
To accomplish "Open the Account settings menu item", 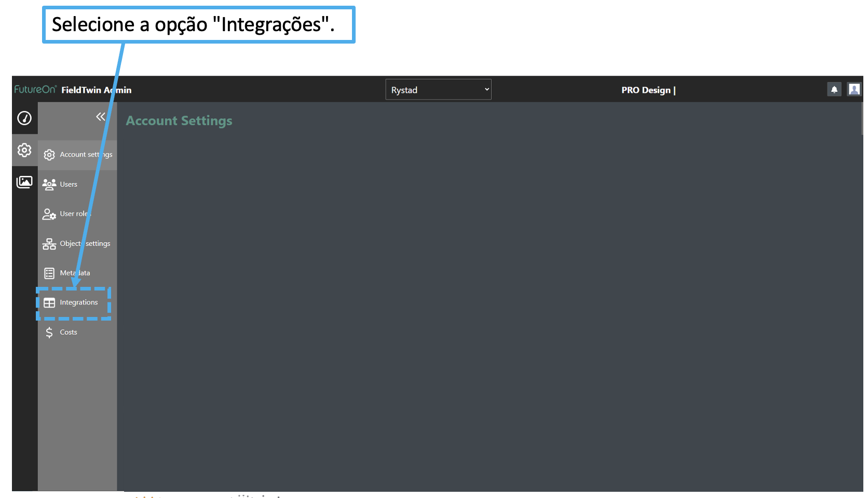I will [x=77, y=155].
